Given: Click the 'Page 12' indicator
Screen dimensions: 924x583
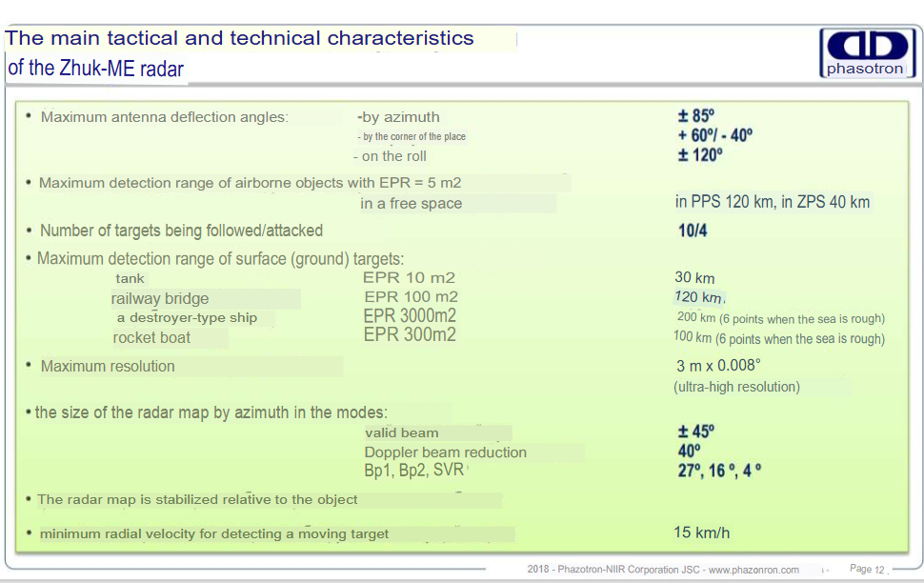Looking at the screenshot, I should point(867,569).
